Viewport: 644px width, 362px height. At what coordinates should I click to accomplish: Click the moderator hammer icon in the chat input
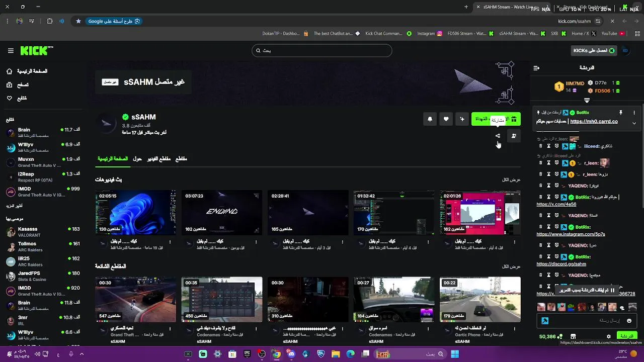pyautogui.click(x=544, y=320)
